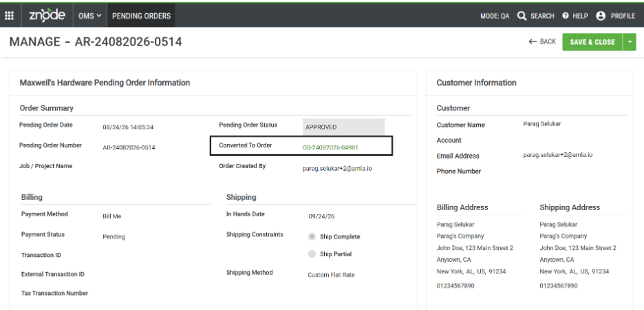Click the Znode logo

(x=47, y=16)
